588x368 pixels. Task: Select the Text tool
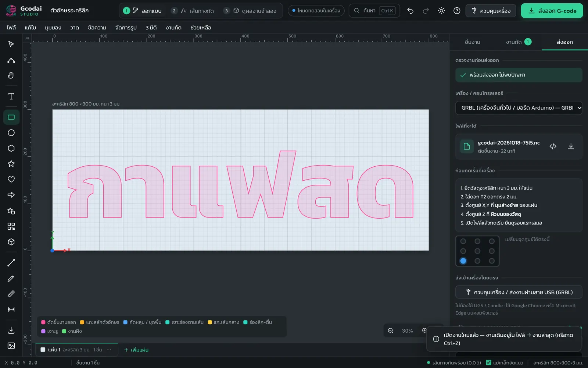[x=11, y=96]
